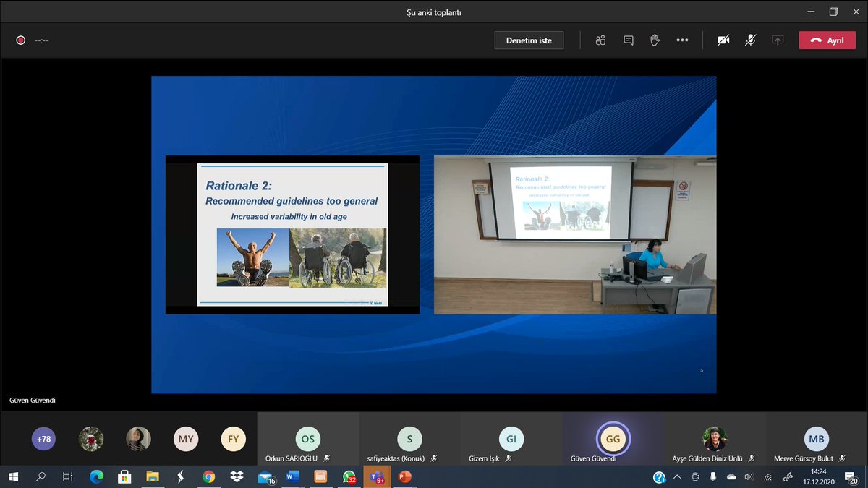Toggle the microphone mute state
This screenshot has height=488, width=868.
pyautogui.click(x=750, y=40)
